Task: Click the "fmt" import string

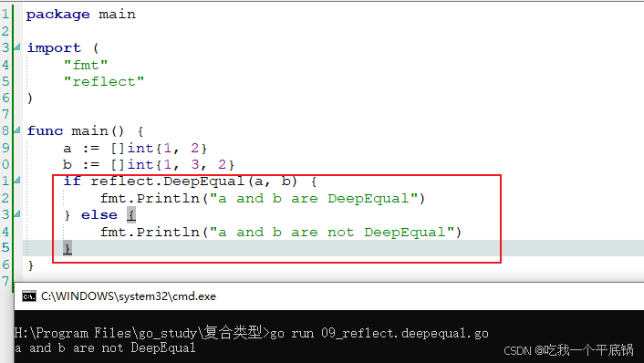Action: click(86, 65)
